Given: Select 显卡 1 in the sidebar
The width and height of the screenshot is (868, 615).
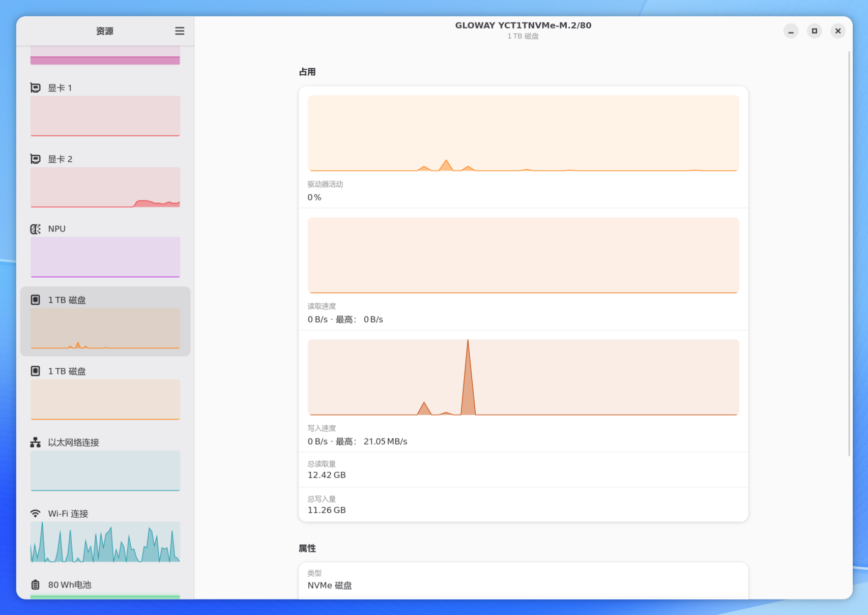Looking at the screenshot, I should (x=105, y=108).
